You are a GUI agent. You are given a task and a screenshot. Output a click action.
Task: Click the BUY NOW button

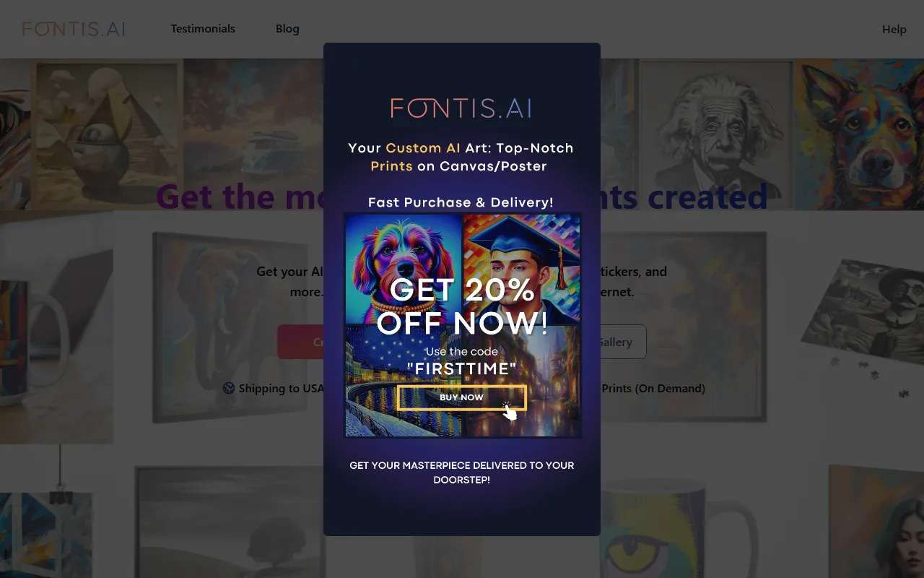click(461, 397)
